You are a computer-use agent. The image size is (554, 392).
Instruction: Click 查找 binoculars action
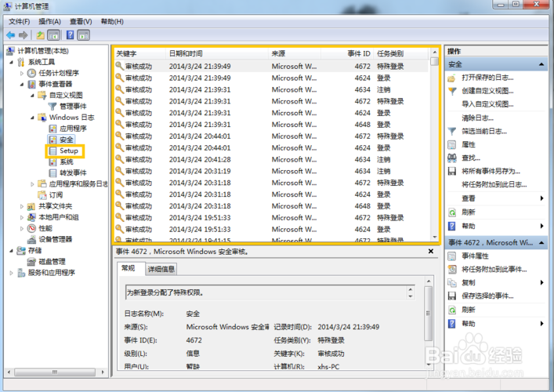pyautogui.click(x=452, y=158)
